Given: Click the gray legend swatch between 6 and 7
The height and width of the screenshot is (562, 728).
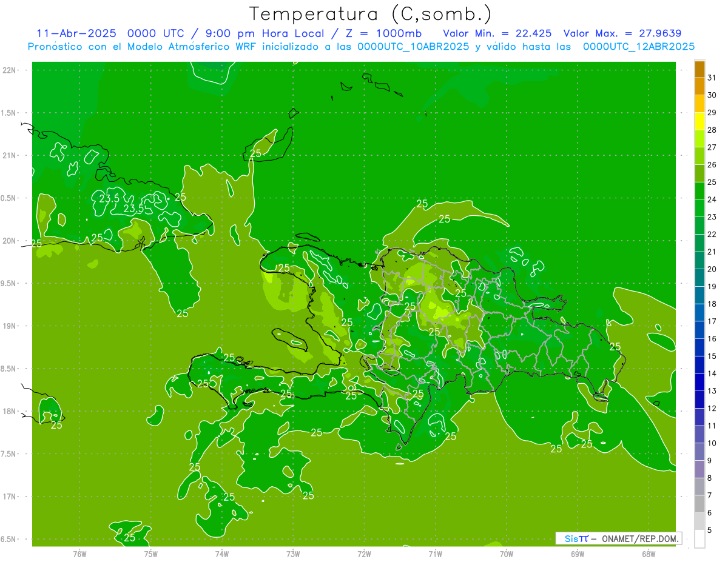Looking at the screenshot, I should 699,504.
